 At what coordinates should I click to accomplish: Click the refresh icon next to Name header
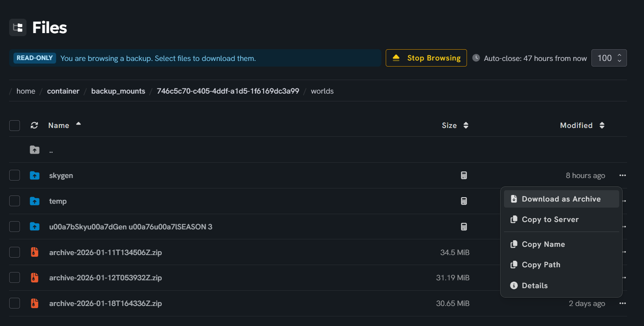click(34, 125)
